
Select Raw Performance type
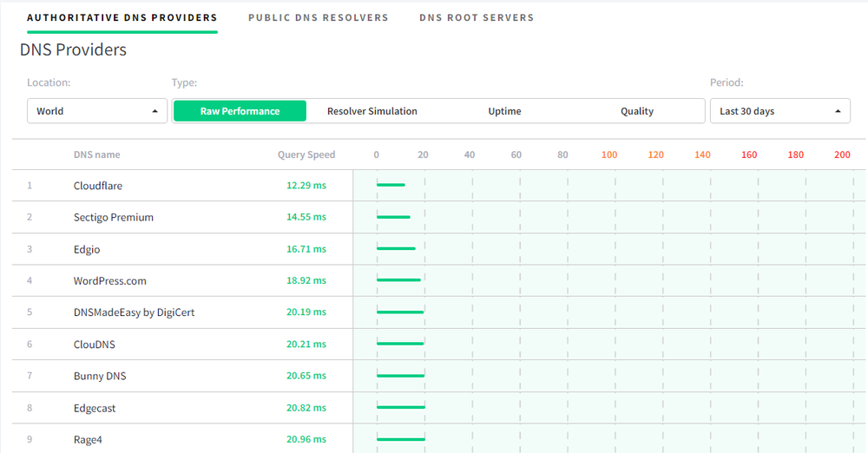240,111
